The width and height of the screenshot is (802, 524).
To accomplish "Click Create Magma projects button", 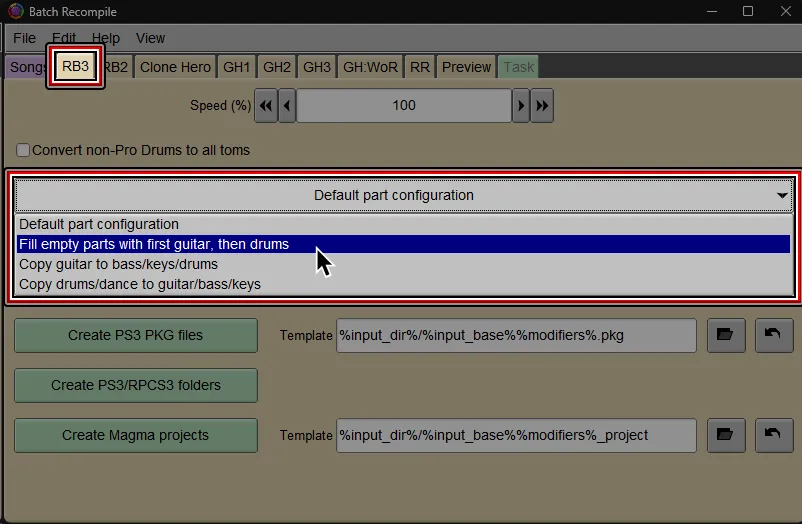I will click(x=136, y=435).
